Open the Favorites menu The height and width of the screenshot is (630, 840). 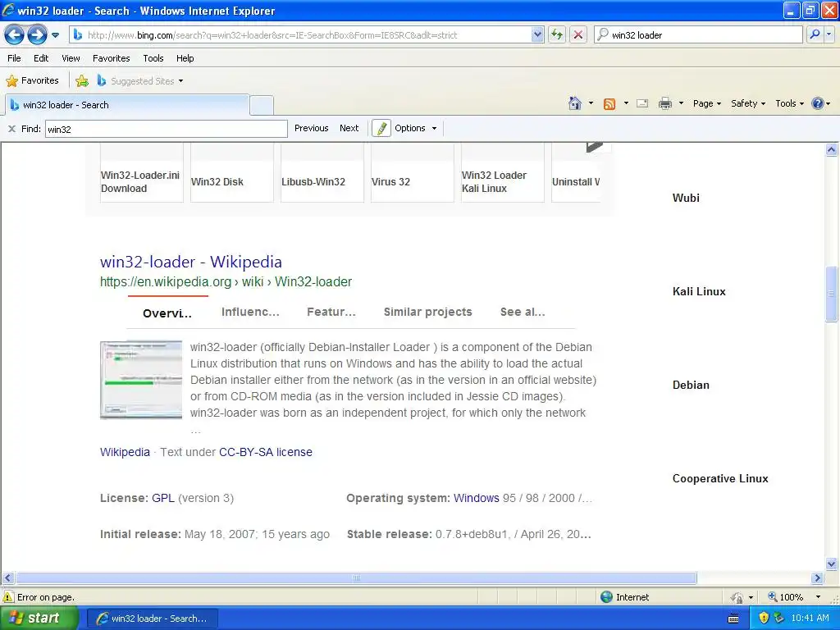tap(111, 58)
